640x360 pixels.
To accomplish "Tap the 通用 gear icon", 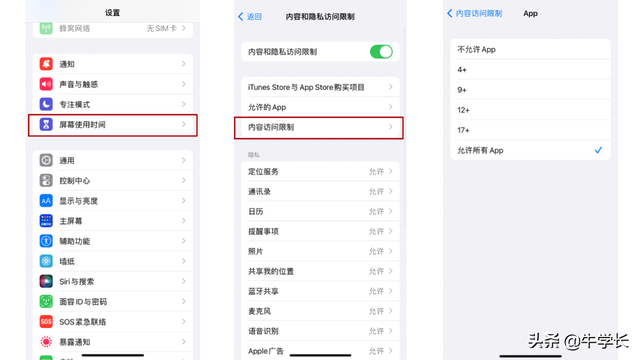I will (46, 160).
